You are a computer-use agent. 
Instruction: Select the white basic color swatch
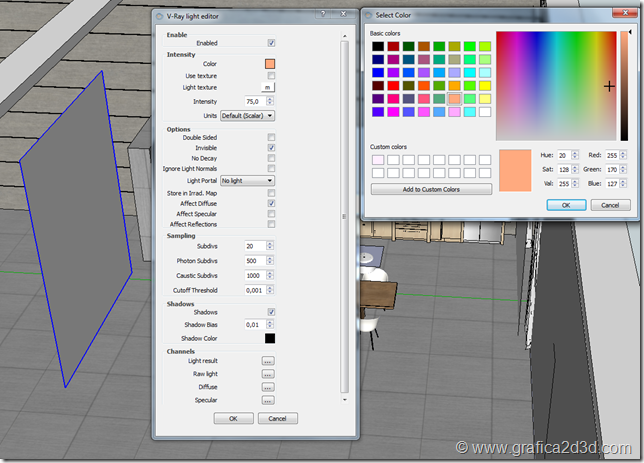[x=485, y=112]
